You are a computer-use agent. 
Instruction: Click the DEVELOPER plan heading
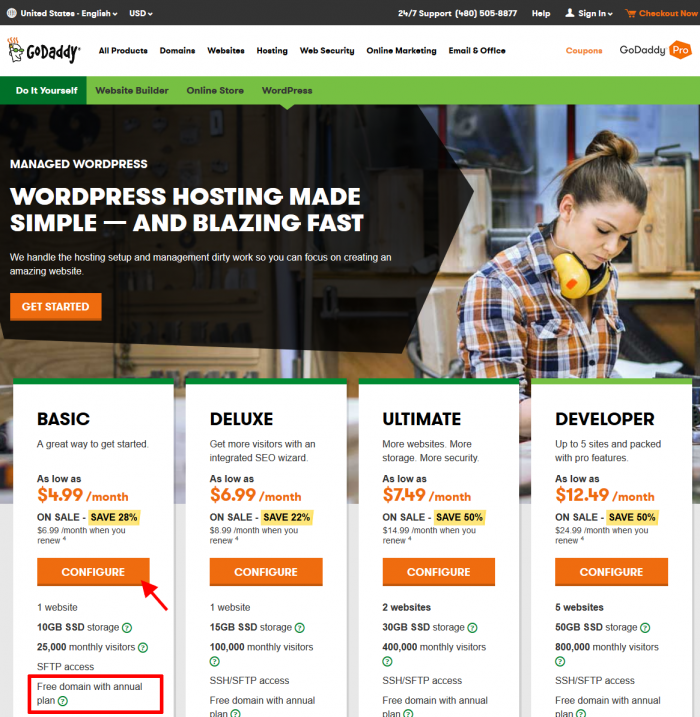[604, 419]
